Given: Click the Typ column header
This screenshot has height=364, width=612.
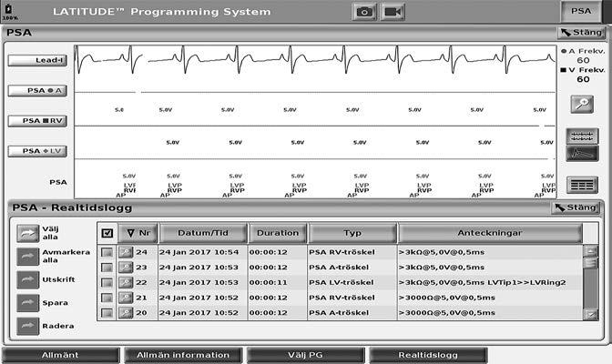Looking at the screenshot, I should click(352, 233).
